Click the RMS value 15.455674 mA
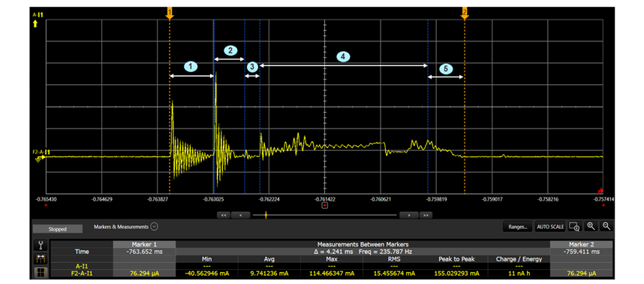The height and width of the screenshot is (284, 644). (394, 273)
